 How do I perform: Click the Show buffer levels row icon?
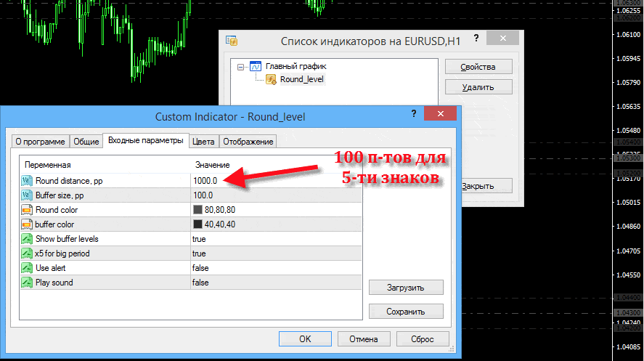(27, 238)
